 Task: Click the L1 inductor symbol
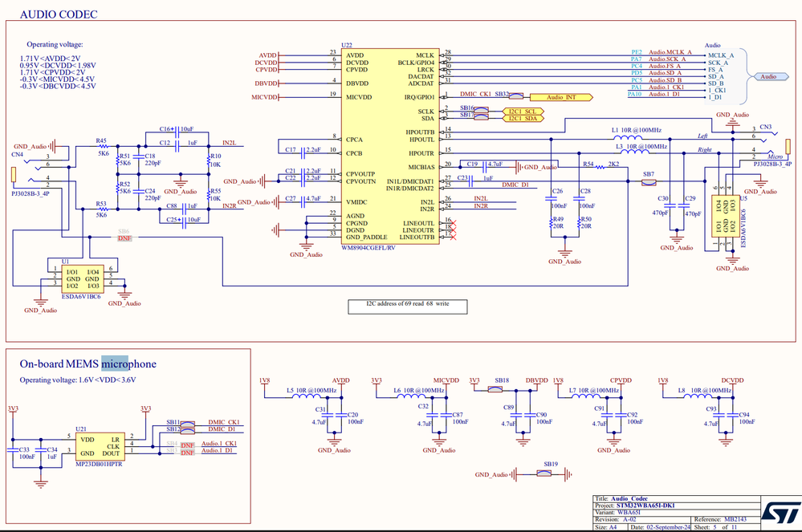tap(628, 137)
